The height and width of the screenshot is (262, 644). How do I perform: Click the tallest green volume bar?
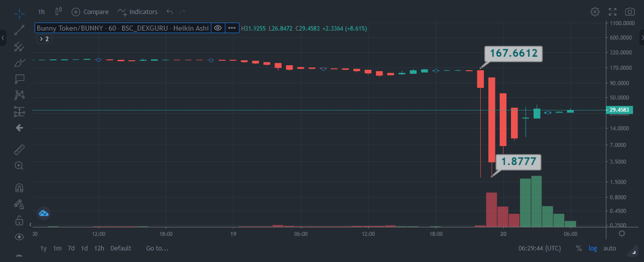pos(537,201)
